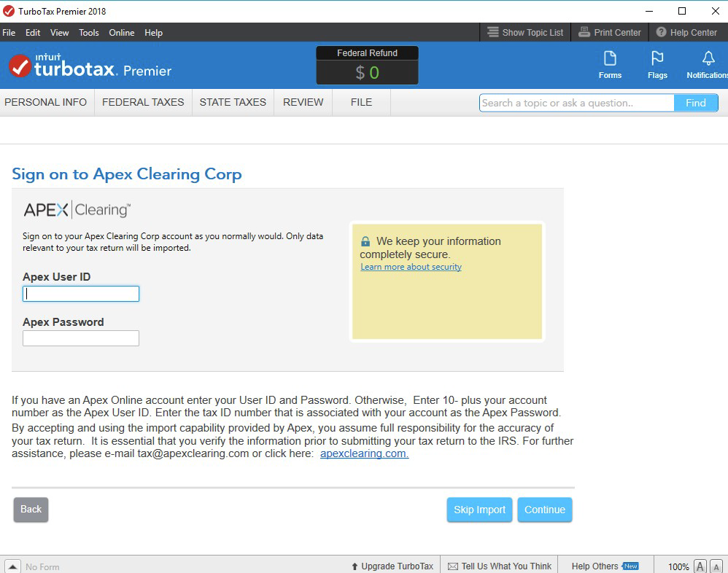Open the Flags icon
The height and width of the screenshot is (573, 728).
tap(657, 65)
